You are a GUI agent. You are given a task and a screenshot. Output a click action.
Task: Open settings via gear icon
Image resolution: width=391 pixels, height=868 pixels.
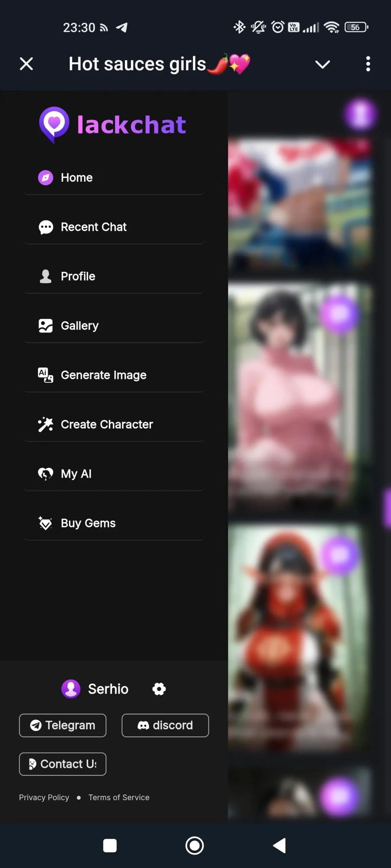coord(159,689)
